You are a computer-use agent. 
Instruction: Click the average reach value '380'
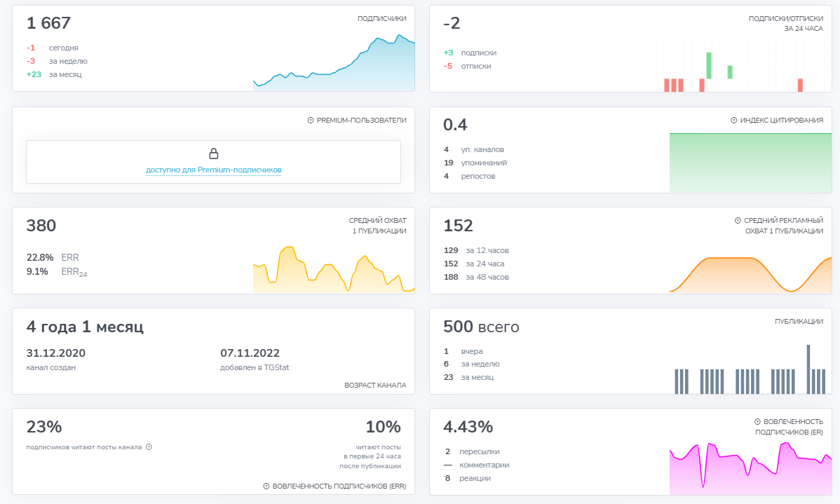[x=41, y=226]
